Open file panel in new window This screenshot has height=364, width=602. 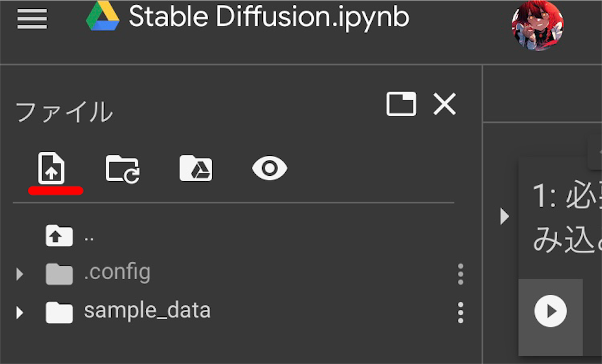coord(401,104)
